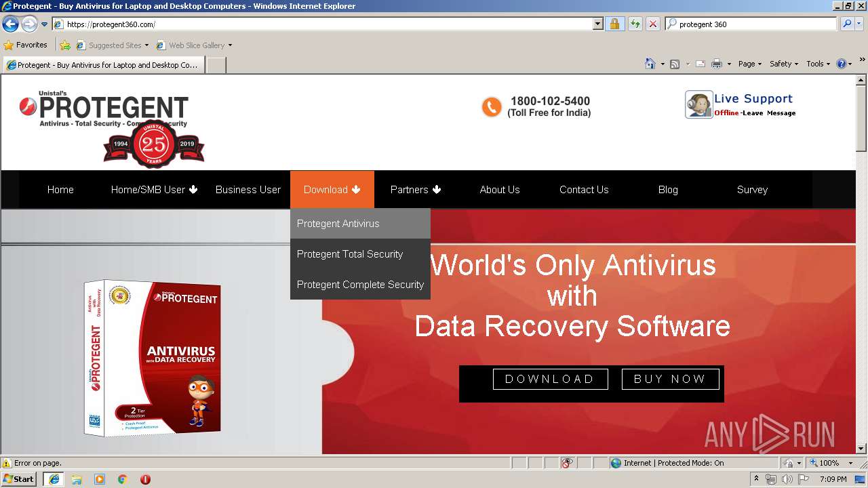Viewport: 868px width, 488px height.
Task: Open the Survey link in navigation
Action: tap(752, 190)
